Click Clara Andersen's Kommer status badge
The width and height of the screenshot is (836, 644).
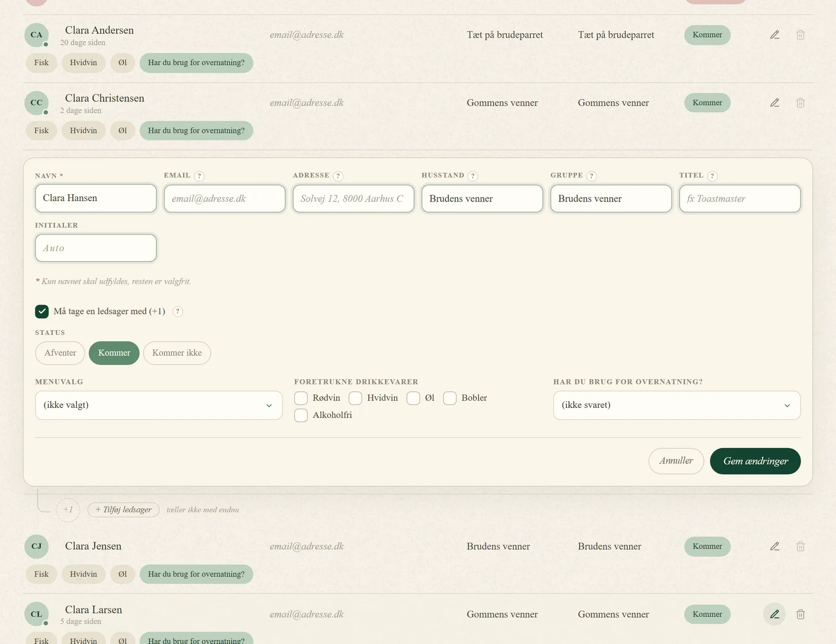[707, 35]
